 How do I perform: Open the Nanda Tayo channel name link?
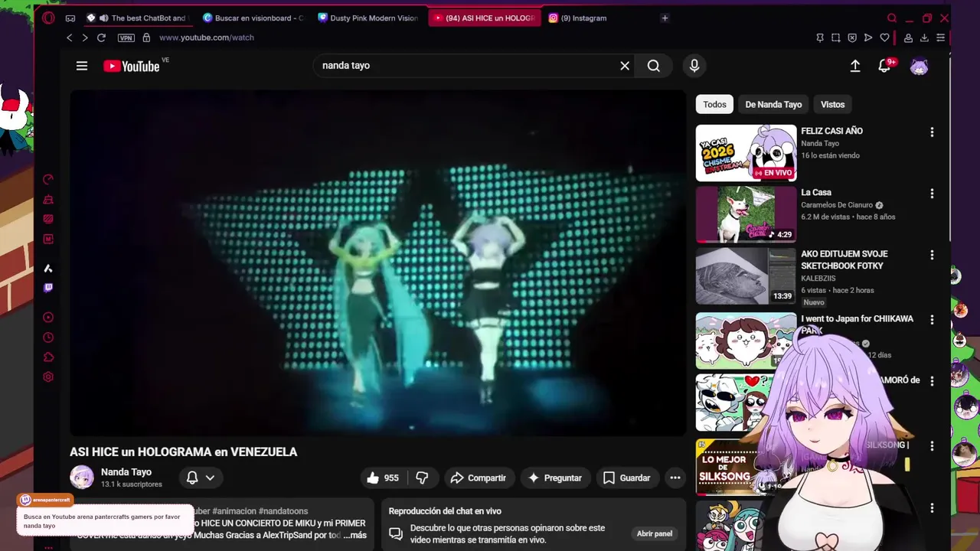tap(126, 472)
